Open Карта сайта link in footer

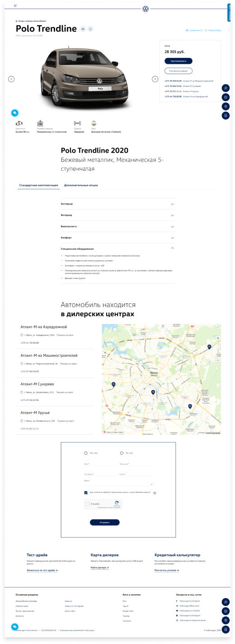click(x=70, y=611)
